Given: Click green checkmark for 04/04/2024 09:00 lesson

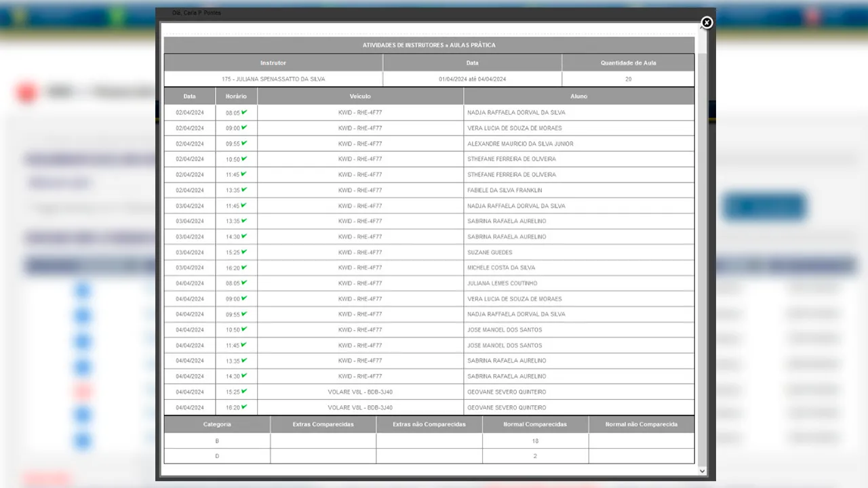Looking at the screenshot, I should [244, 298].
